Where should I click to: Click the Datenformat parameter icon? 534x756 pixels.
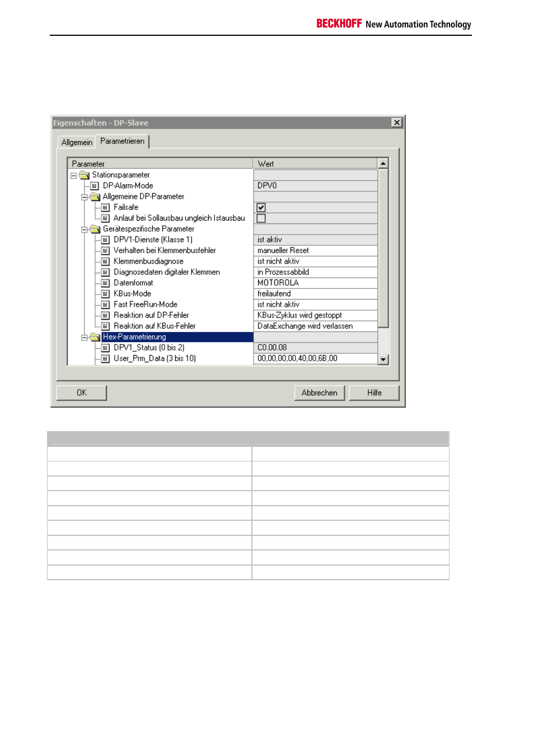(x=105, y=283)
